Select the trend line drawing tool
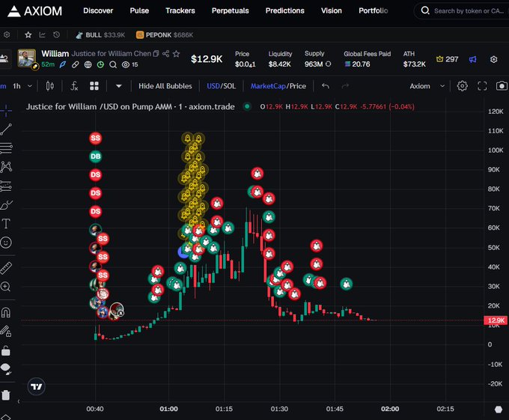Image resolution: width=509 pixels, height=420 pixels. click(6, 130)
